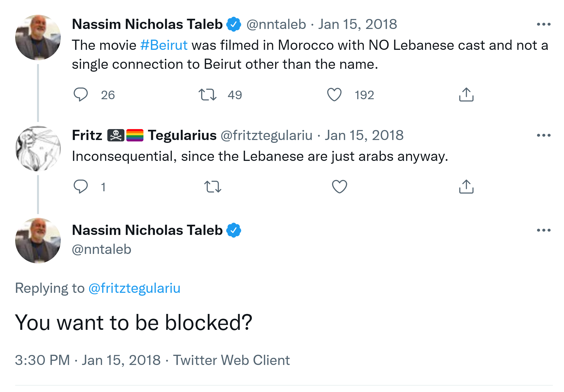Image resolution: width=564 pixels, height=392 pixels.
Task: Open the #Beirut hashtag link
Action: (x=164, y=45)
